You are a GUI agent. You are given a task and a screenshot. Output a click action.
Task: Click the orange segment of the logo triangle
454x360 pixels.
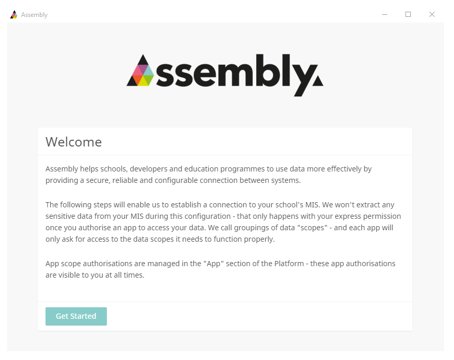137,80
